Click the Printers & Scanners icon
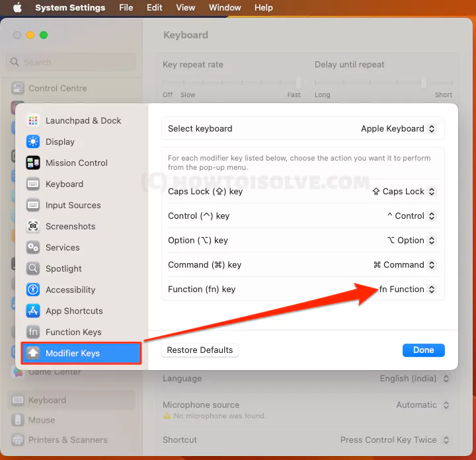476x460 pixels. coord(17,440)
